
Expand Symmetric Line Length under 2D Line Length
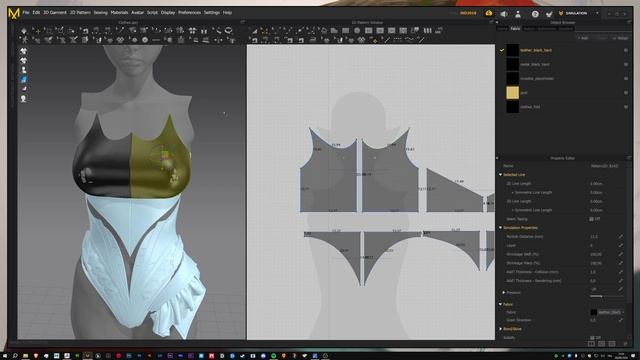click(x=513, y=192)
